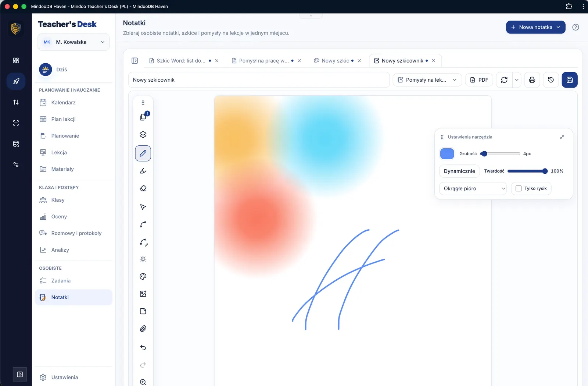The image size is (588, 386).
Task: Toggle the Dynamicznie pressure option
Action: (459, 171)
